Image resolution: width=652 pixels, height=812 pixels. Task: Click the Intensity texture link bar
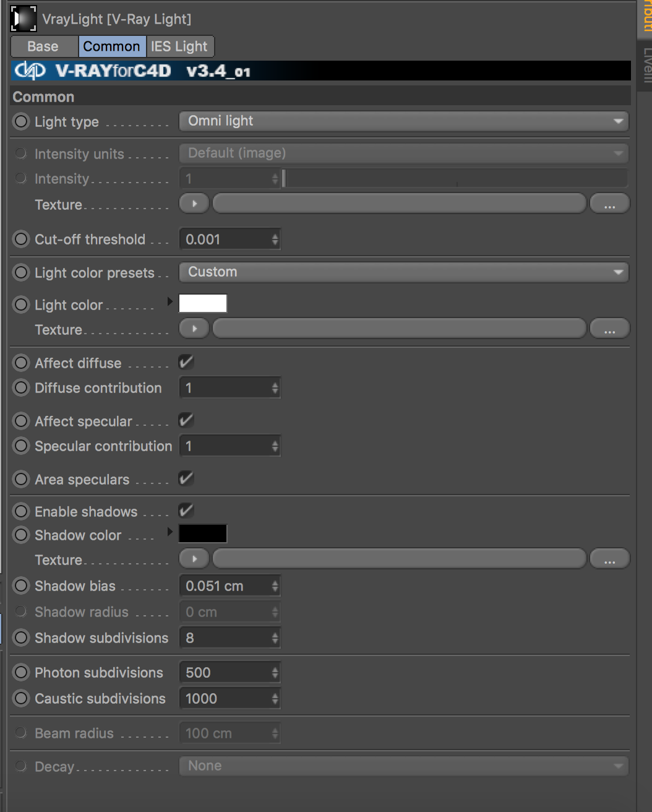(400, 204)
